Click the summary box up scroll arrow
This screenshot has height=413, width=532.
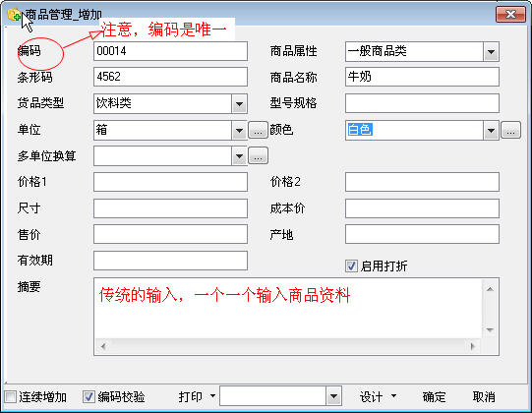[x=490, y=289]
